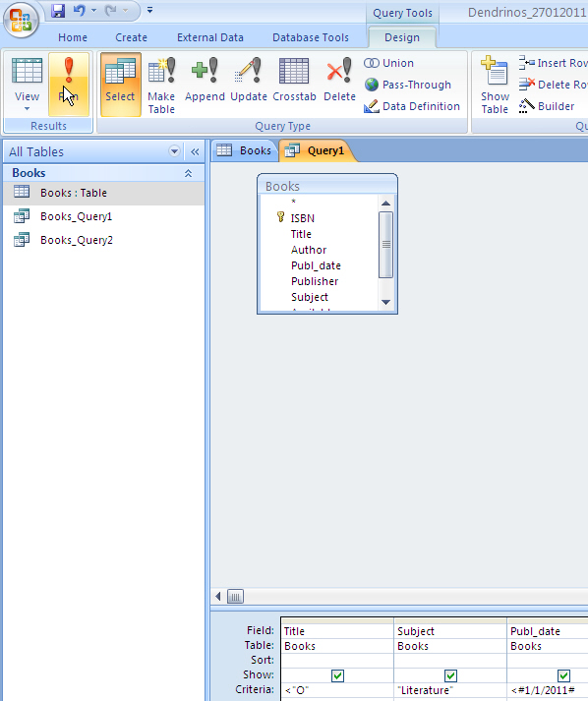Save using the floppy disk icon

(x=58, y=11)
